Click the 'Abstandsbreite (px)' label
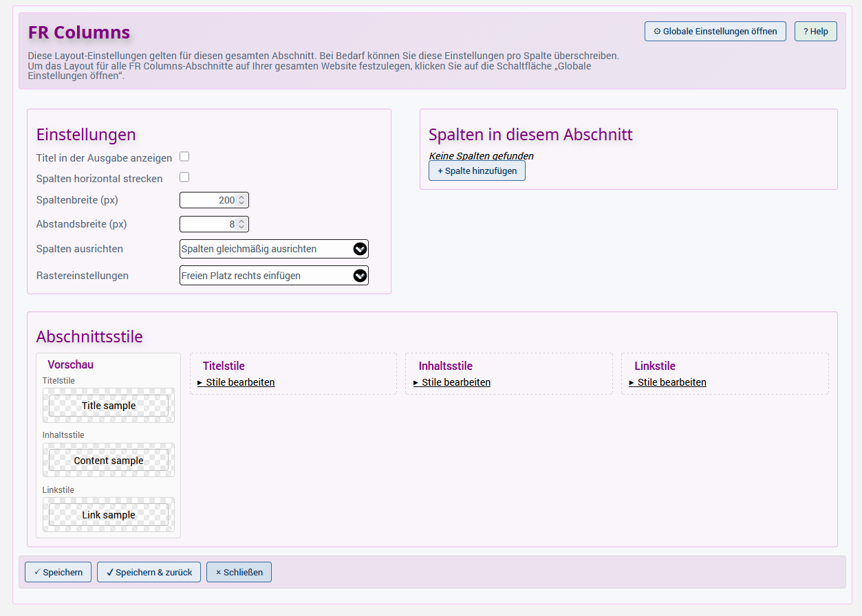Image resolution: width=862 pixels, height=616 pixels. click(82, 224)
